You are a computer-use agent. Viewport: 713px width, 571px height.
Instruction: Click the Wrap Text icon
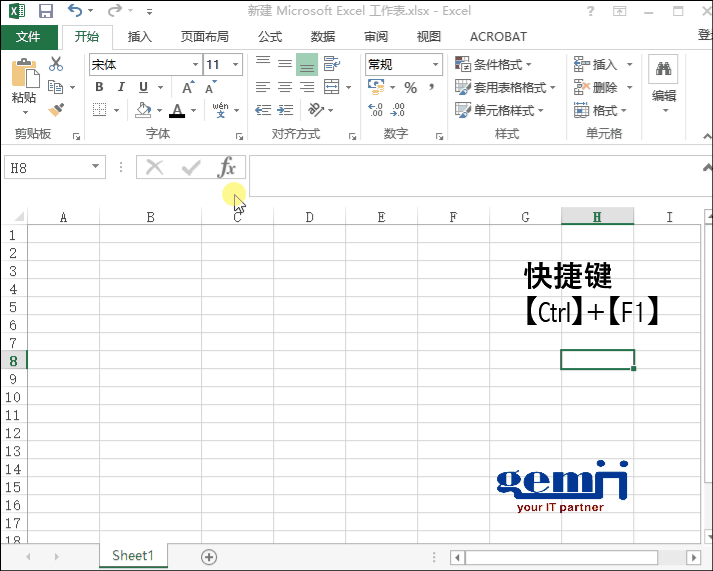[328, 64]
